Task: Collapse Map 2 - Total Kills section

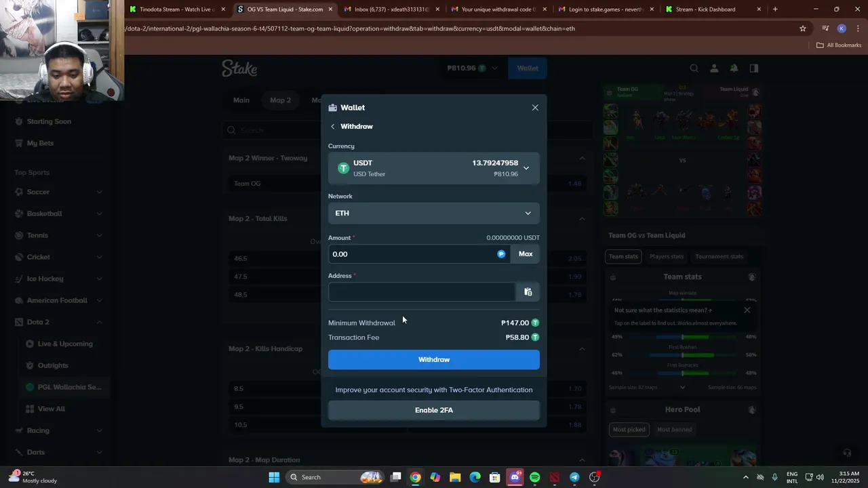Action: pyautogui.click(x=582, y=219)
